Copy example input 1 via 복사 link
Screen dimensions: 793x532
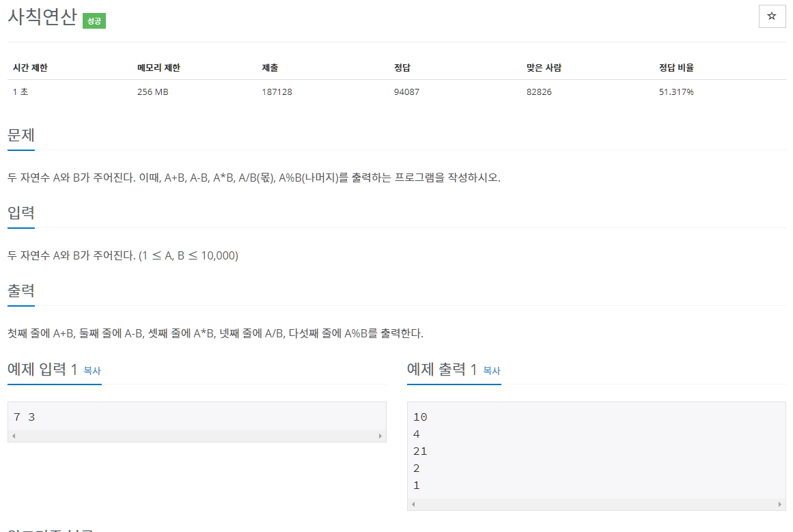[92, 371]
